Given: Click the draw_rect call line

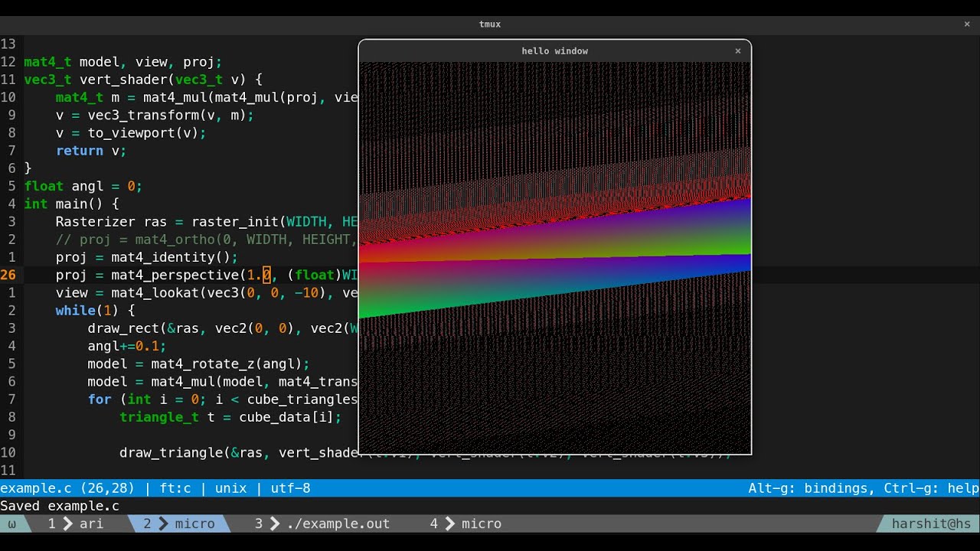Looking at the screenshot, I should pos(223,328).
